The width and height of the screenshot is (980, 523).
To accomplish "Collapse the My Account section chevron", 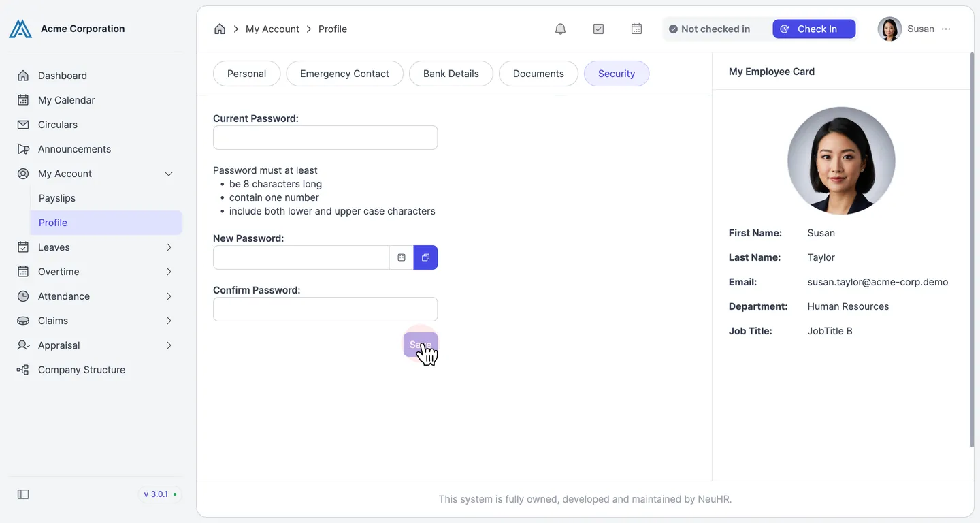I will [x=169, y=174].
